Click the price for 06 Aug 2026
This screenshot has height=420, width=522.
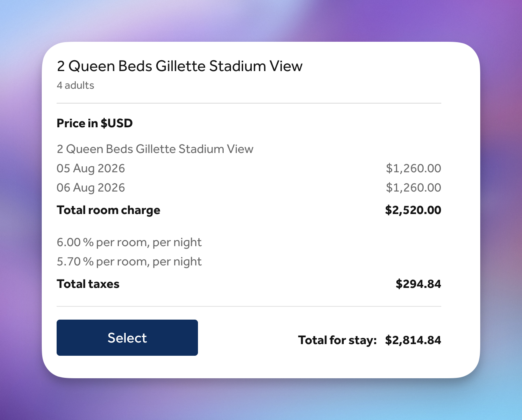pos(413,188)
